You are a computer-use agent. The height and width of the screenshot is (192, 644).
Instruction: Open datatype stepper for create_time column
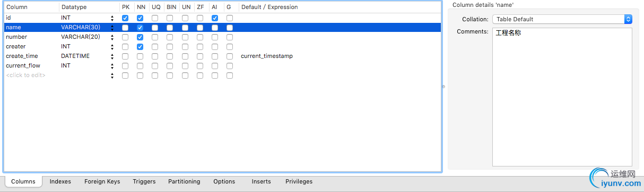(112, 56)
